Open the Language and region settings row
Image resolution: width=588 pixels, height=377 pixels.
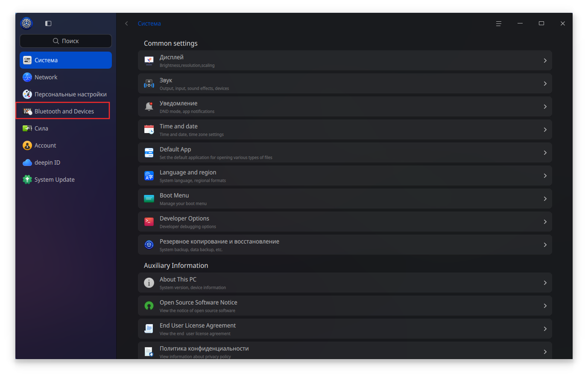tap(345, 176)
